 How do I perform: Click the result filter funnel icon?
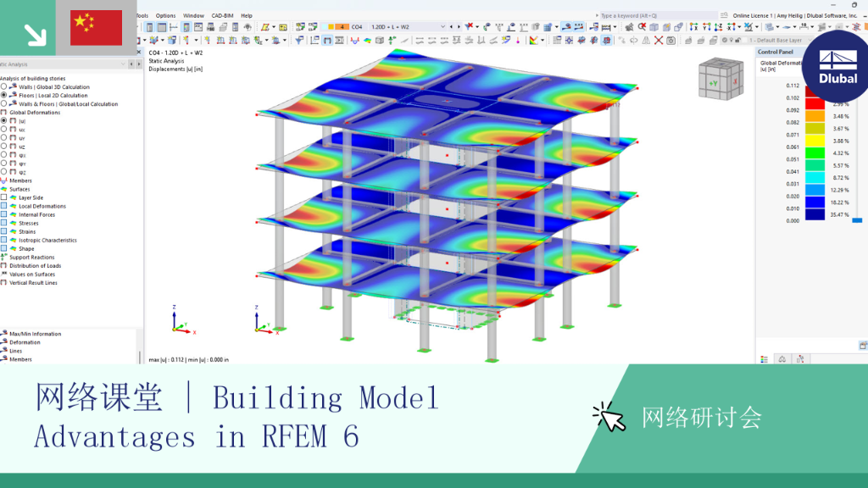click(299, 41)
